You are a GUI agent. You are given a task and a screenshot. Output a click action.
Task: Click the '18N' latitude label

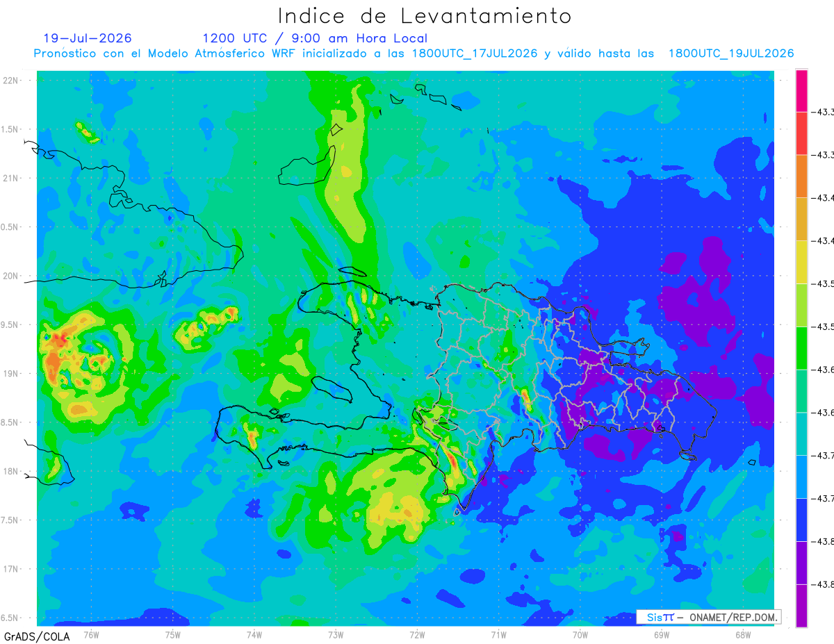11,471
